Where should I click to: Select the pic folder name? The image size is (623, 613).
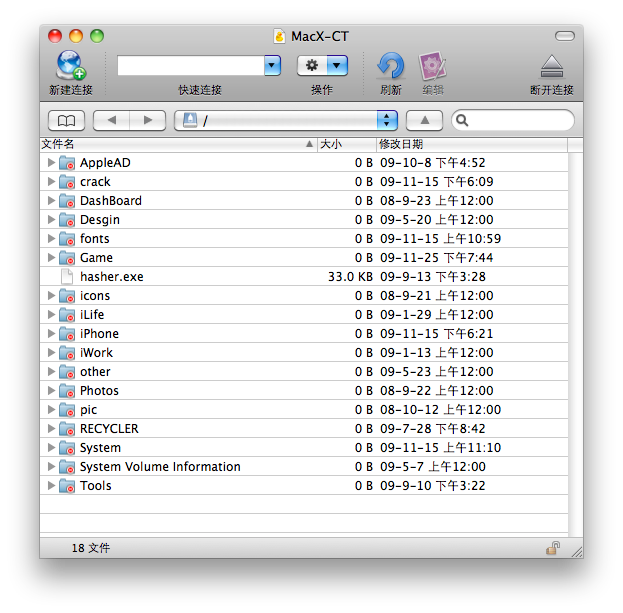(88, 410)
